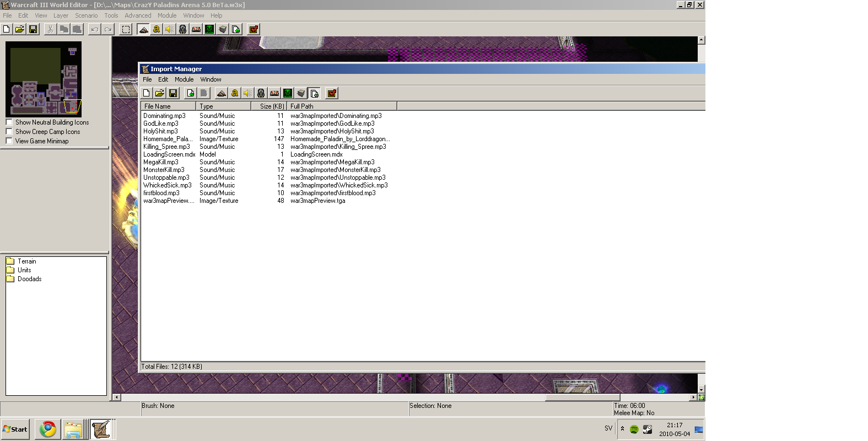
Task: Activate the Selection Brush dashed-square tool
Action: pos(126,29)
